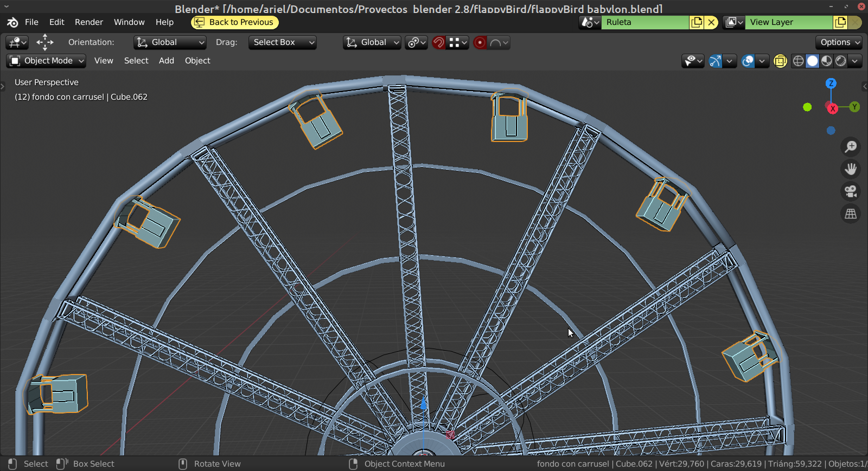The width and height of the screenshot is (868, 471).
Task: Delete the Ruleta scene
Action: (711, 22)
